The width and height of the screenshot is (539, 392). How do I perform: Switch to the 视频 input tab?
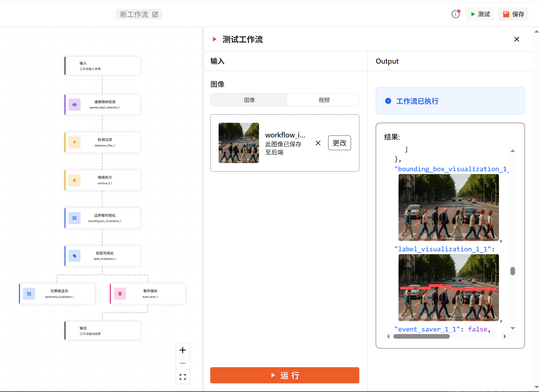coord(324,100)
